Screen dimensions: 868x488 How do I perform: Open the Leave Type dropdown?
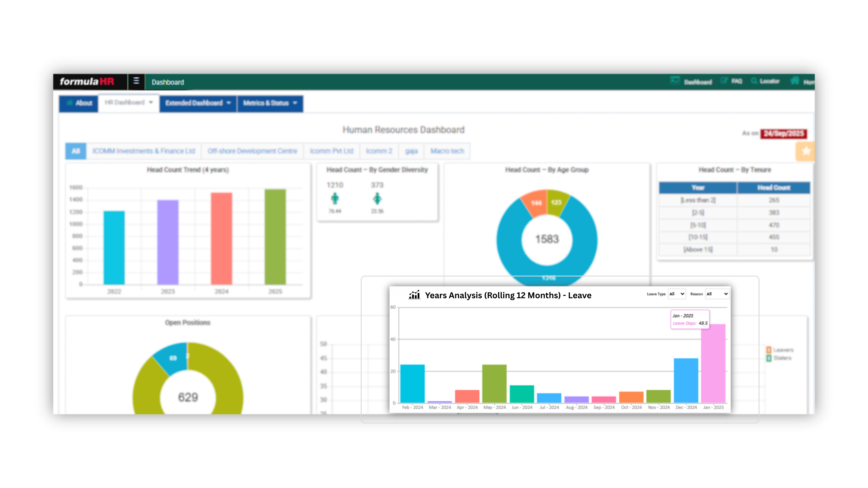point(677,294)
